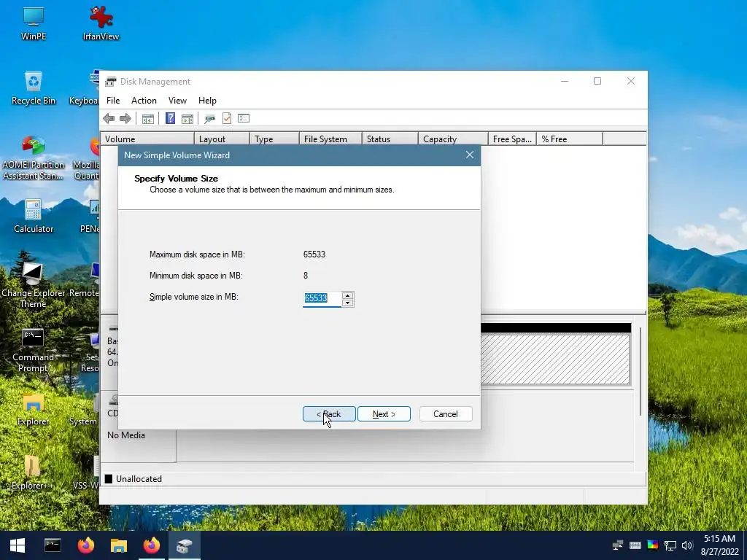Click the Forward arrow in Disk Management toolbar
The width and height of the screenshot is (747, 560).
pos(125,119)
